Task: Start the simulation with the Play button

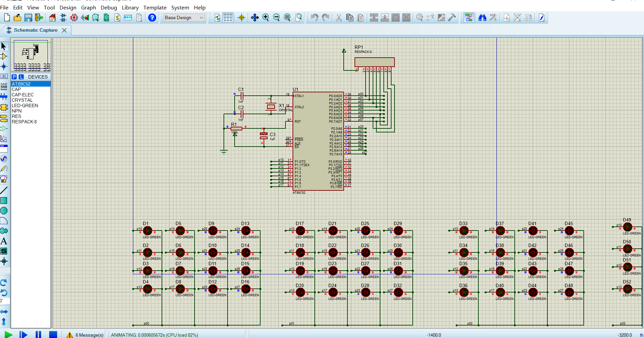Action: (x=8, y=335)
